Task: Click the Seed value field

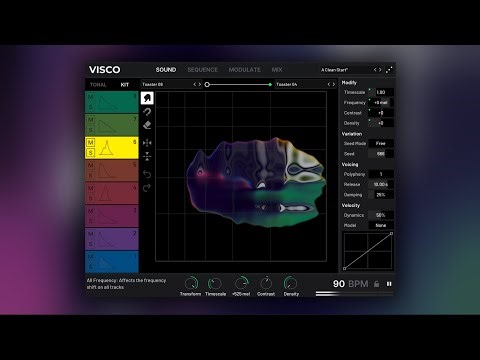Action: point(381,154)
